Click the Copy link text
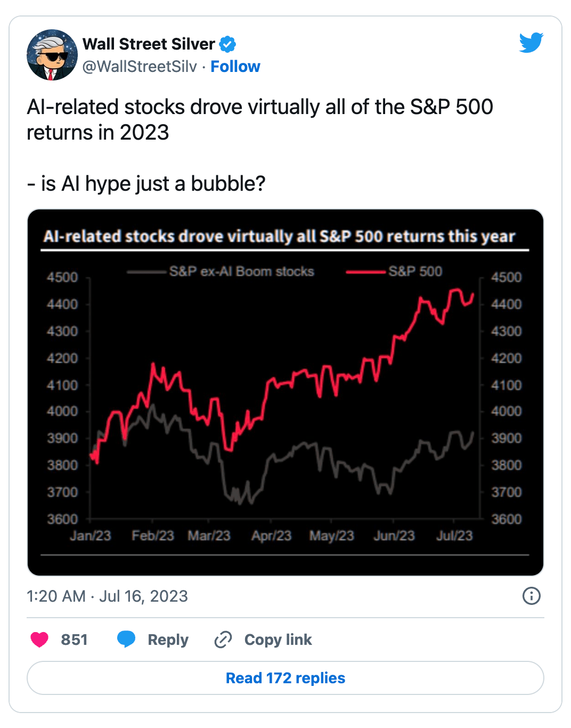This screenshot has width=571, height=728. 278,640
